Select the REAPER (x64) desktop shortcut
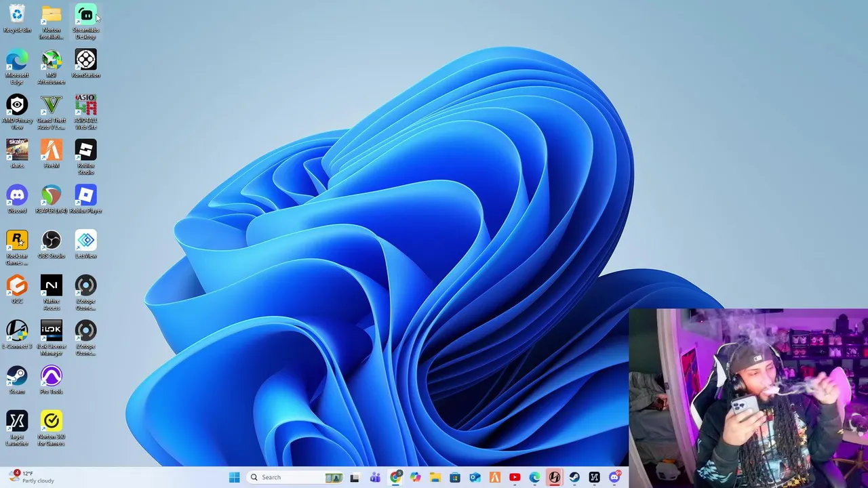This screenshot has width=868, height=488. pyautogui.click(x=52, y=199)
